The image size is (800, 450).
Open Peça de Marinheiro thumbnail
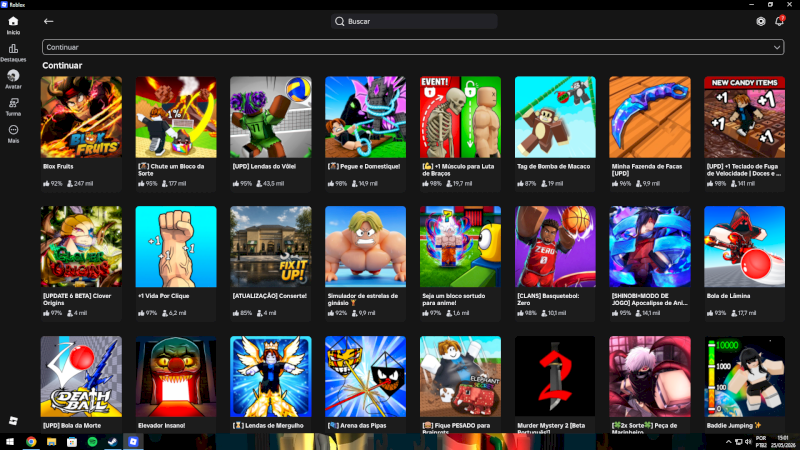coord(649,376)
